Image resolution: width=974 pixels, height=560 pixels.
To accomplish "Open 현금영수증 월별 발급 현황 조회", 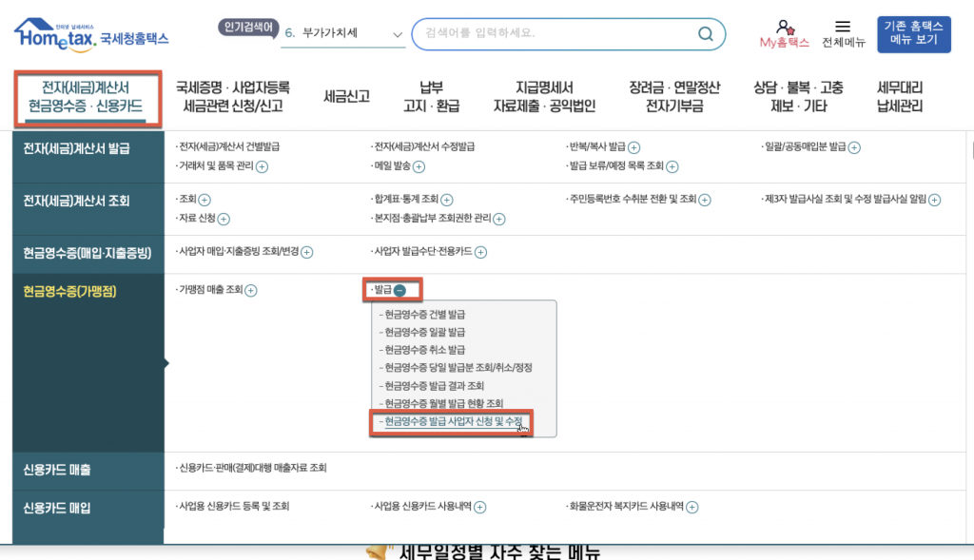I will [x=443, y=403].
